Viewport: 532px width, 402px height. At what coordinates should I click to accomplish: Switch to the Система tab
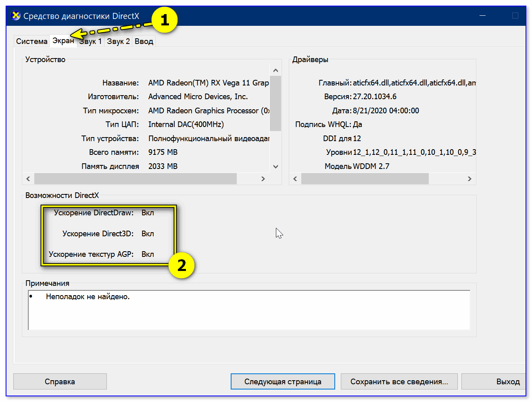point(32,41)
